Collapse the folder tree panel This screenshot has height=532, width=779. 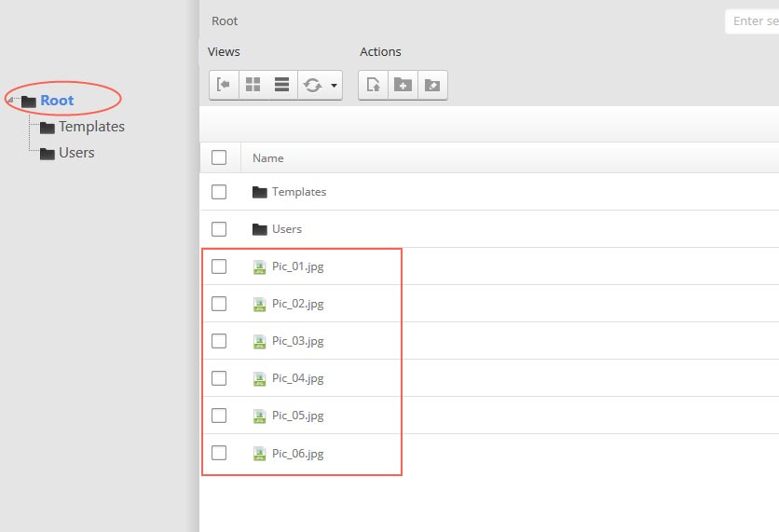point(224,85)
